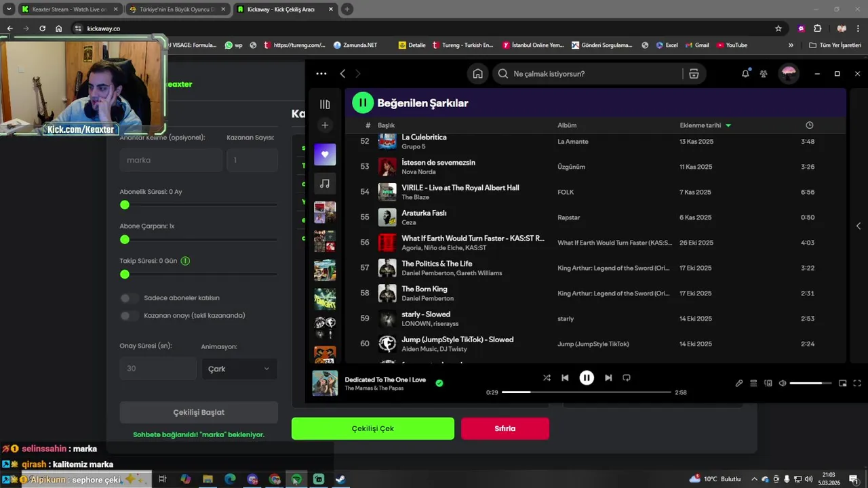Seek on the song progress bar

(587, 392)
